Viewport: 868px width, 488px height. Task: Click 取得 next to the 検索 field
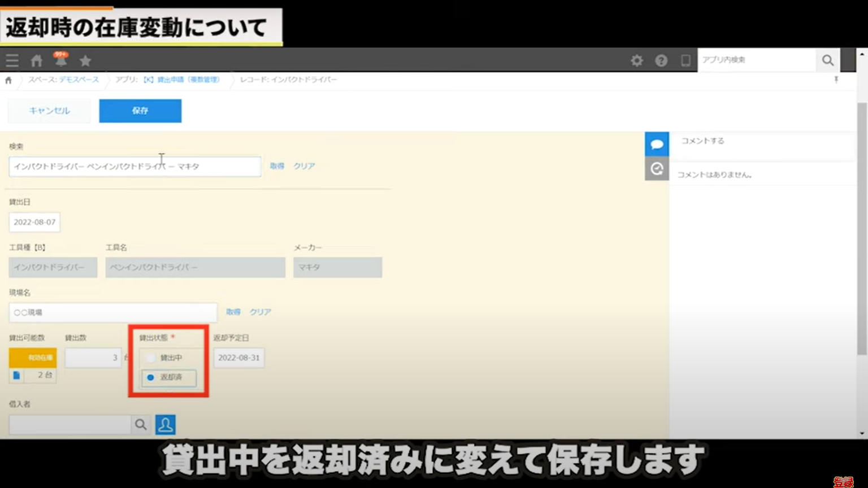(x=277, y=166)
